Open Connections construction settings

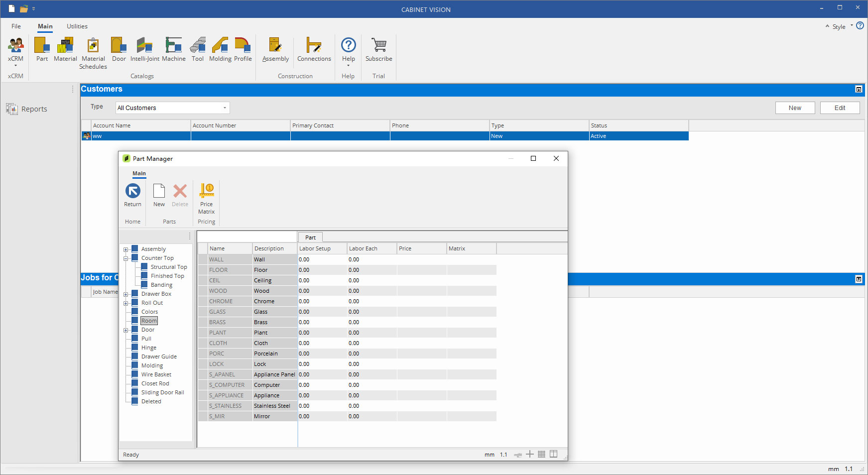click(x=314, y=49)
